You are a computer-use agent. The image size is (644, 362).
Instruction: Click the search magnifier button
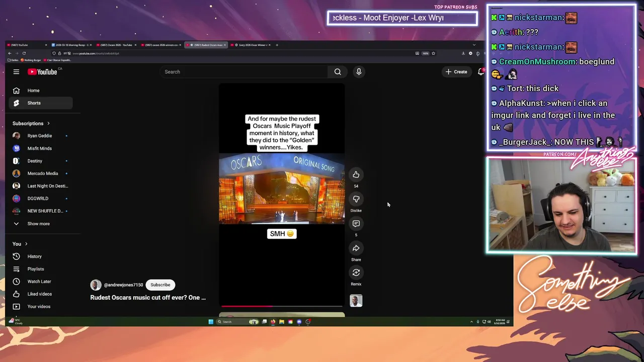pos(338,72)
